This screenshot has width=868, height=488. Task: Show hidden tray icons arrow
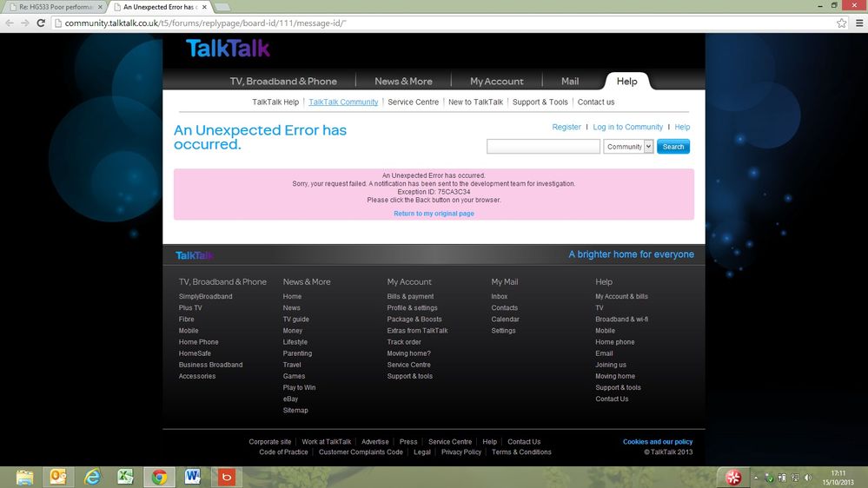click(x=756, y=478)
